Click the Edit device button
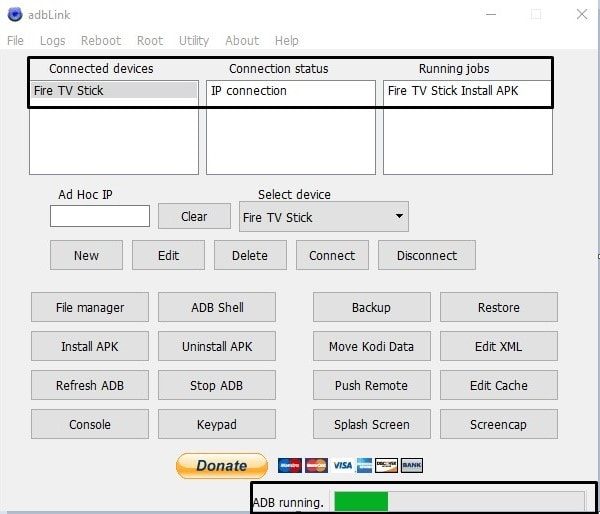Image resolution: width=600 pixels, height=514 pixels. tap(168, 255)
